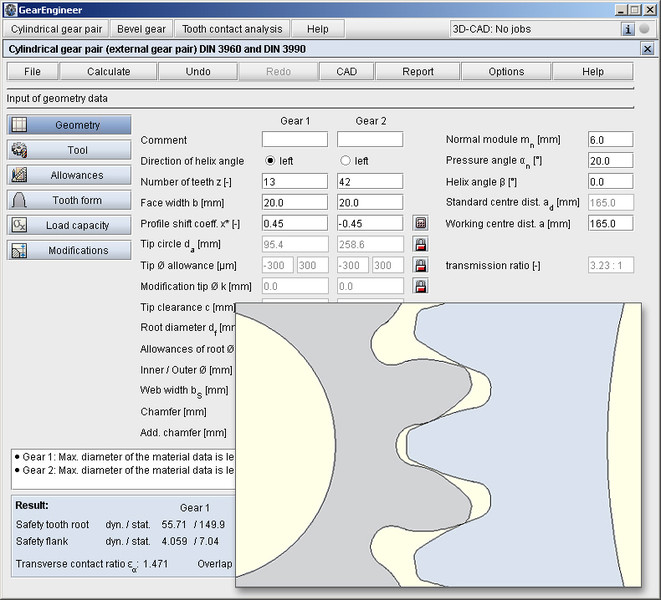
Task: Unlock the Tip diameter allowance row
Action: pyautogui.click(x=421, y=265)
